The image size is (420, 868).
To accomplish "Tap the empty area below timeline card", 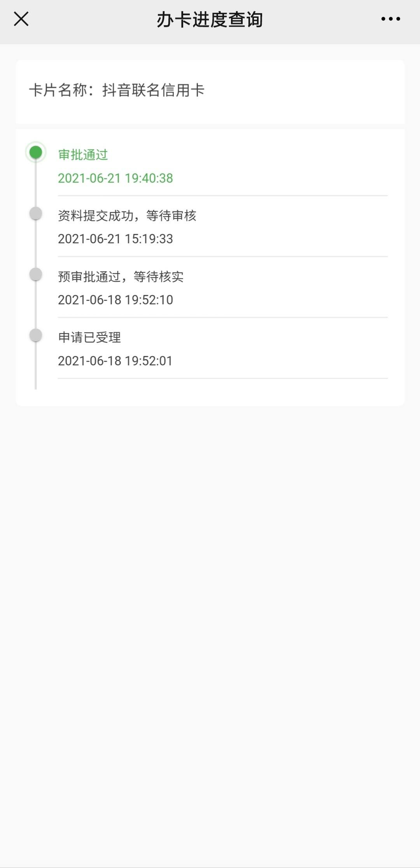I will click(x=210, y=622).
